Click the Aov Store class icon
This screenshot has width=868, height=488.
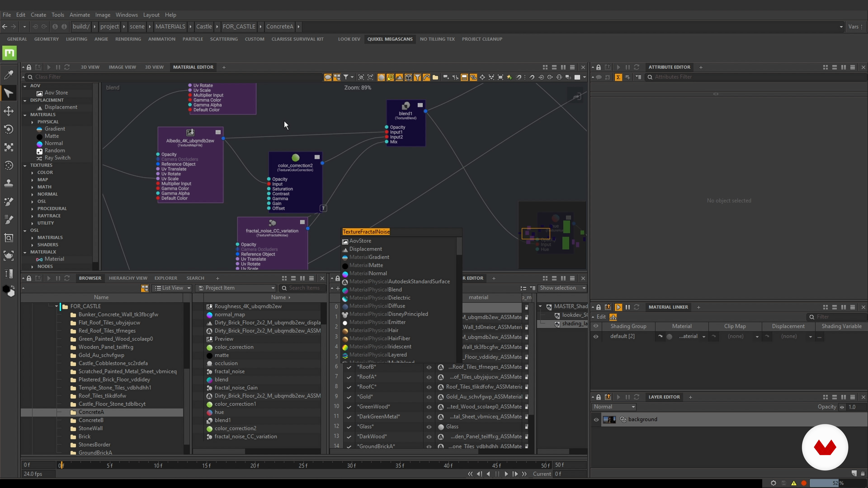pyautogui.click(x=39, y=93)
